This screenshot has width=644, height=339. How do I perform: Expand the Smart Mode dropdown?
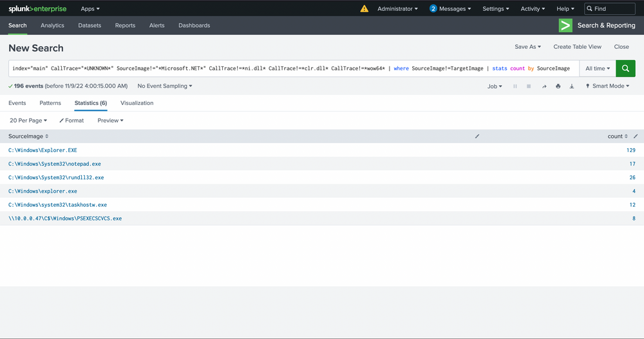[607, 86]
